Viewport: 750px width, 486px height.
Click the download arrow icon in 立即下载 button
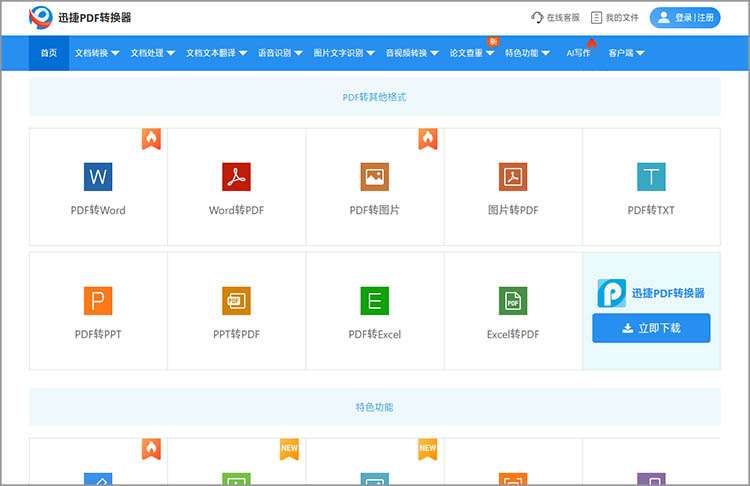(x=628, y=328)
